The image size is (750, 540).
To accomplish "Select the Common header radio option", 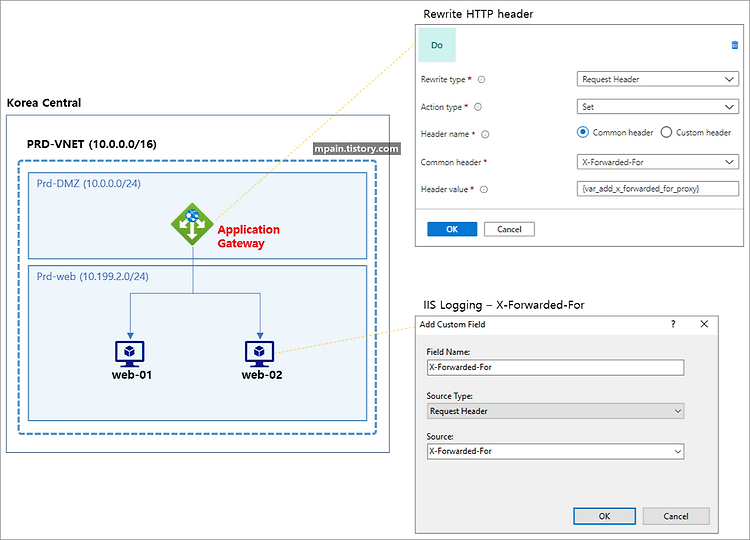I will click(583, 132).
